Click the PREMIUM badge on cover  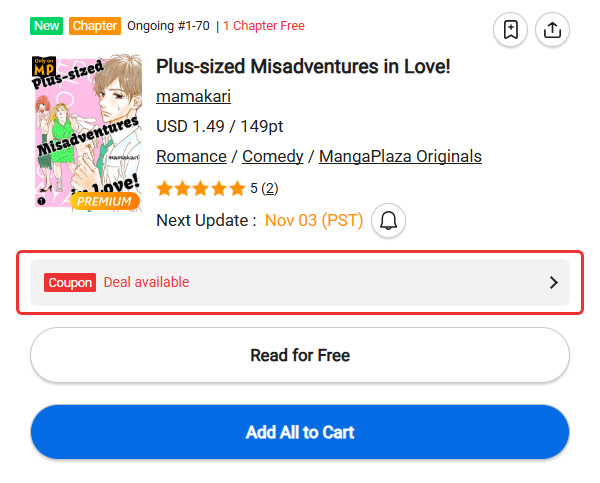pos(104,202)
